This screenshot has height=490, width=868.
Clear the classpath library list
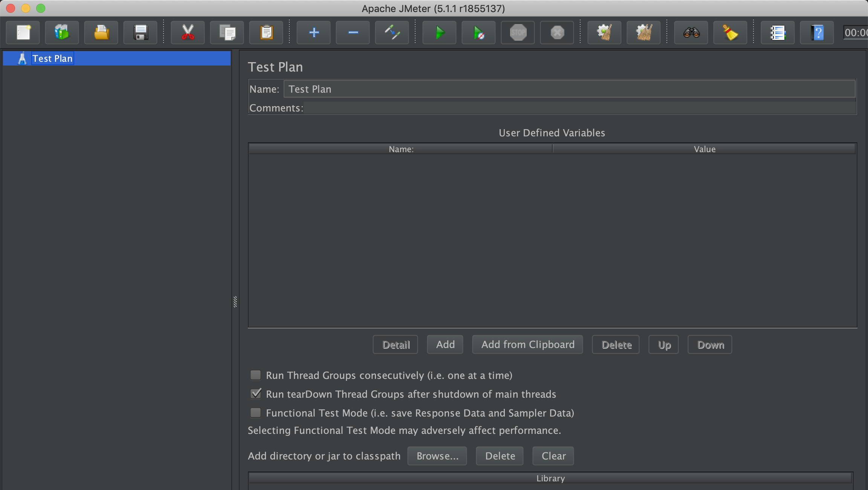(553, 456)
